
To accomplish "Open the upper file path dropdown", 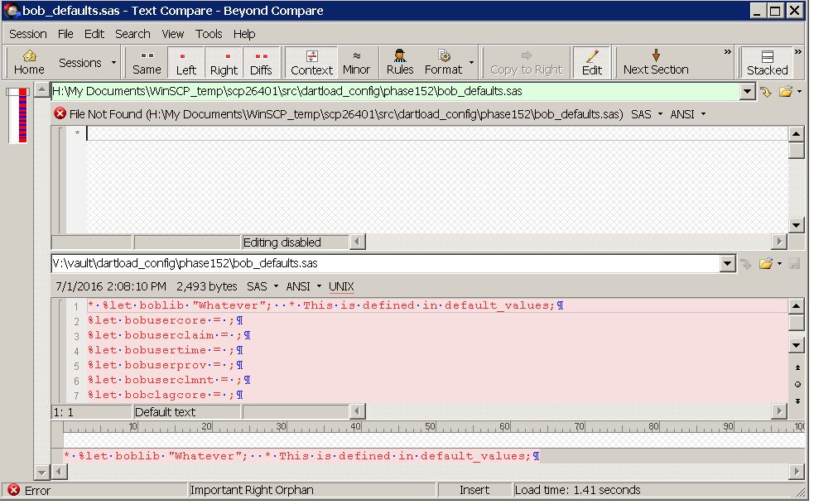I will click(x=748, y=92).
